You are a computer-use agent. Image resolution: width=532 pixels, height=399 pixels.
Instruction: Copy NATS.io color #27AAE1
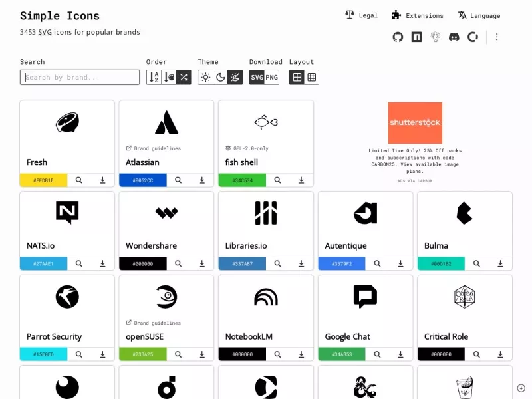point(43,263)
